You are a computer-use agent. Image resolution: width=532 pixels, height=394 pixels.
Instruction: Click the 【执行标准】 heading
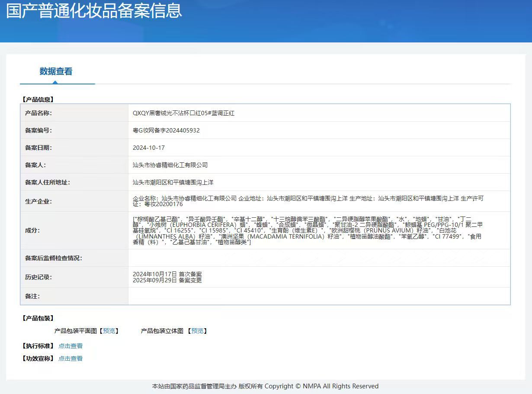point(38,346)
